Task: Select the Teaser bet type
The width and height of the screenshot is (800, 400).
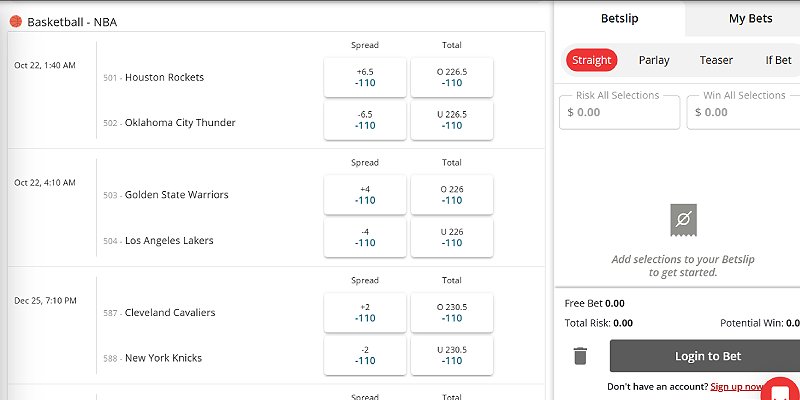Action: point(716,60)
